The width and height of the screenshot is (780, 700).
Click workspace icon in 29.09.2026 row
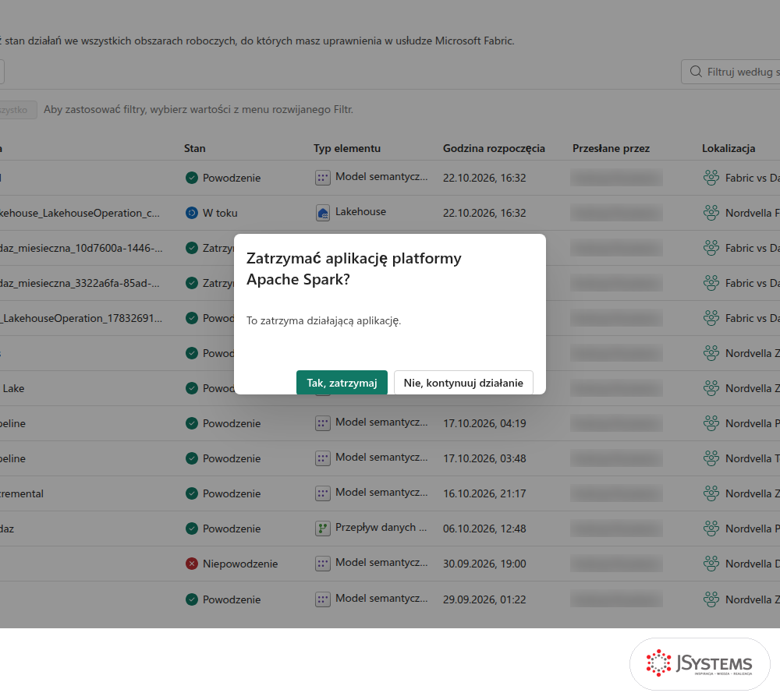tap(711, 599)
